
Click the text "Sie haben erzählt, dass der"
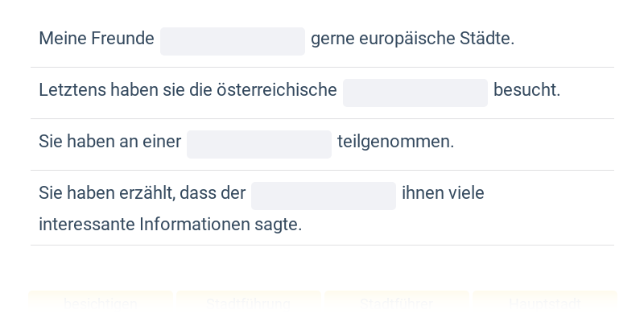[x=142, y=193]
